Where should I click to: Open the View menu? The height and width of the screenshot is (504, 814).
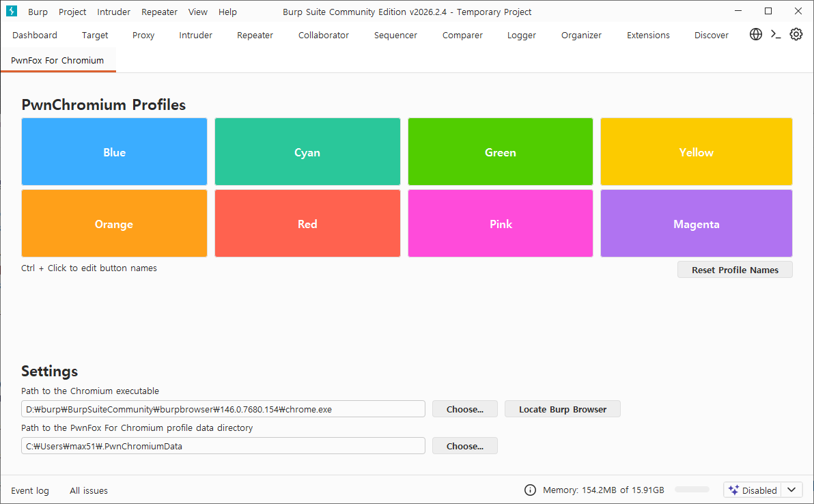coord(198,12)
